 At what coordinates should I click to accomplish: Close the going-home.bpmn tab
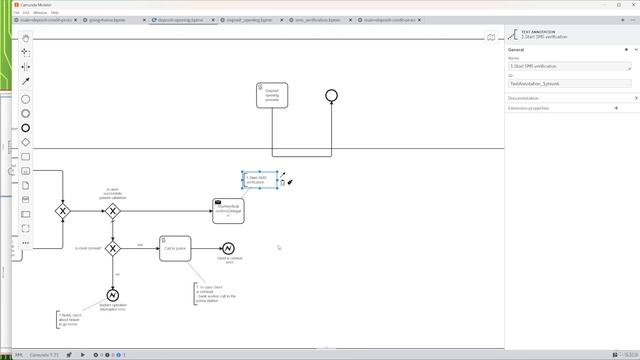pyautogui.click(x=144, y=20)
